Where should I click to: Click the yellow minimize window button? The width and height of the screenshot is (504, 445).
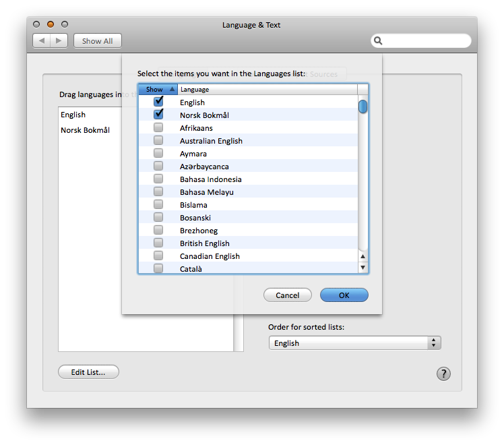coord(51,24)
